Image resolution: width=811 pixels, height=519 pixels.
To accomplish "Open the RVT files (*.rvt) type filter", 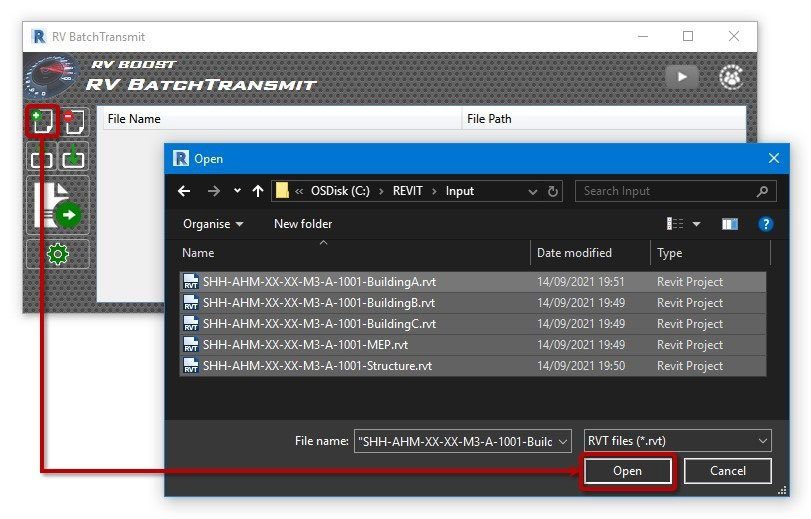I will coord(678,441).
